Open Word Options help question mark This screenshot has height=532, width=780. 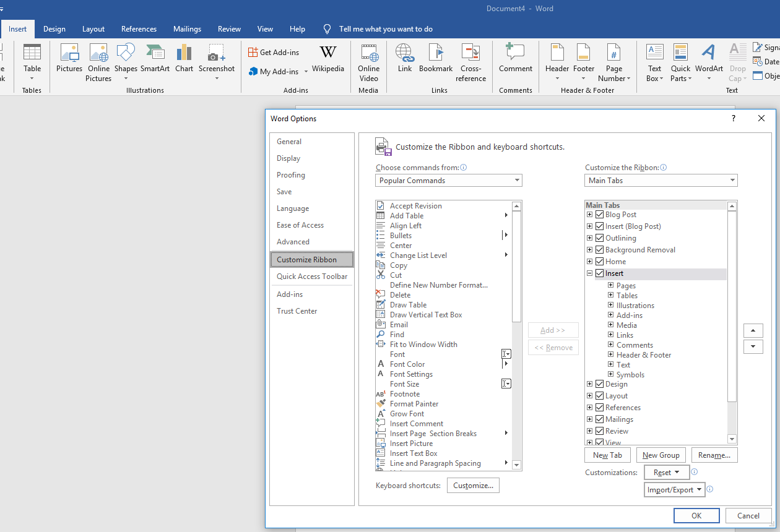[x=734, y=118]
